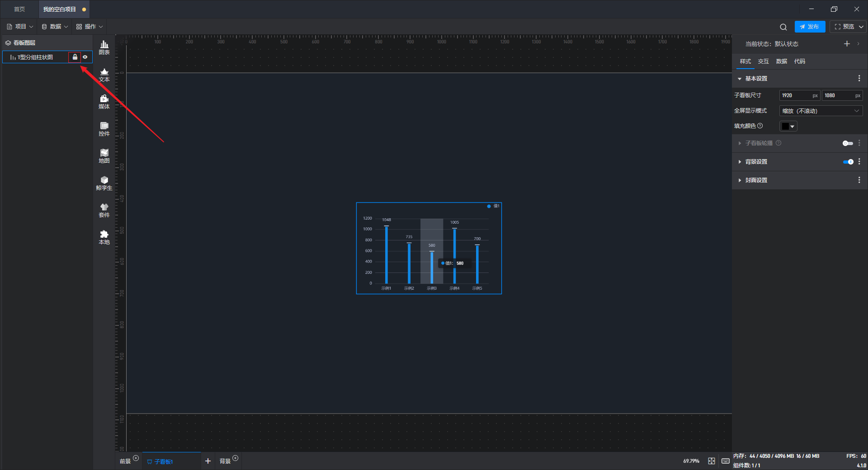
Task: Open the 操作 dropdown menu
Action: [x=90, y=27]
